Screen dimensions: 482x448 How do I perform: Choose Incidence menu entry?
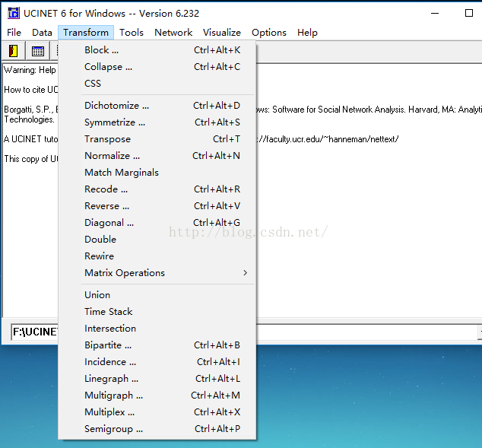tap(157, 362)
